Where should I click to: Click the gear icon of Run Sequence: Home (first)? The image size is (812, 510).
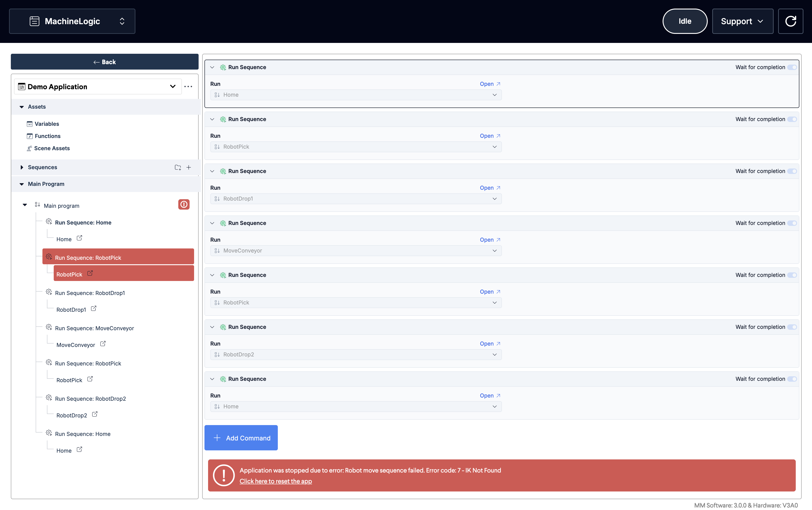coord(49,222)
